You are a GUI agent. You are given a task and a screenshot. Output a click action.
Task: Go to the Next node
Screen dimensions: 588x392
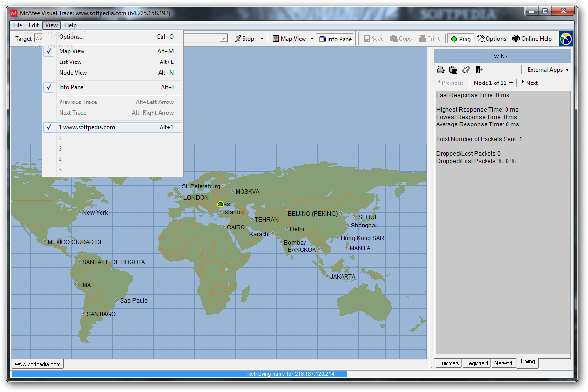(529, 83)
